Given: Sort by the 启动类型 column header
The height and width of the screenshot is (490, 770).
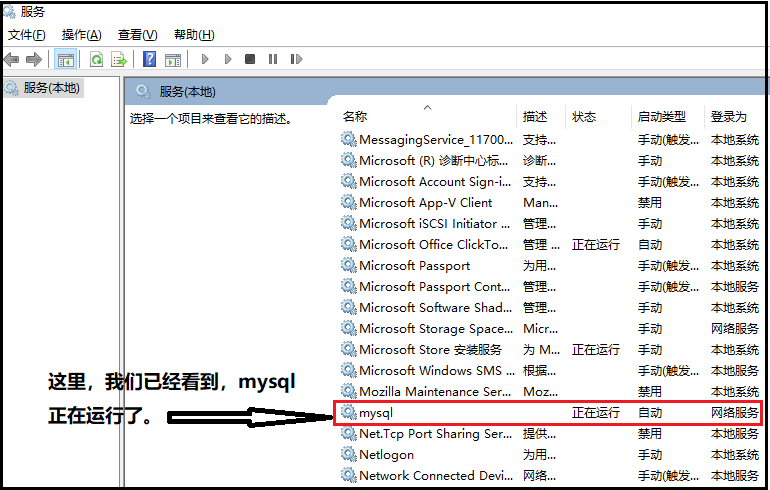Looking at the screenshot, I should [x=661, y=117].
